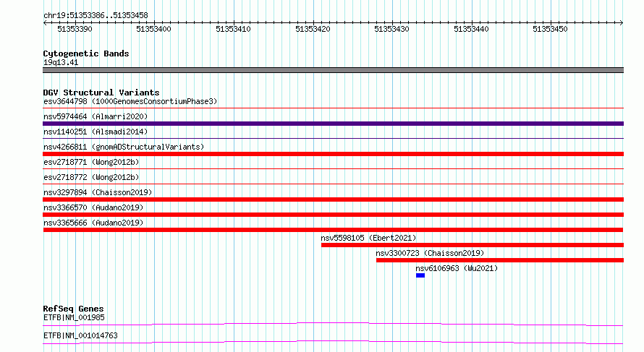
Task: Click the nsv1140251 (Alsmadi2014) label
Action: pyautogui.click(x=96, y=132)
